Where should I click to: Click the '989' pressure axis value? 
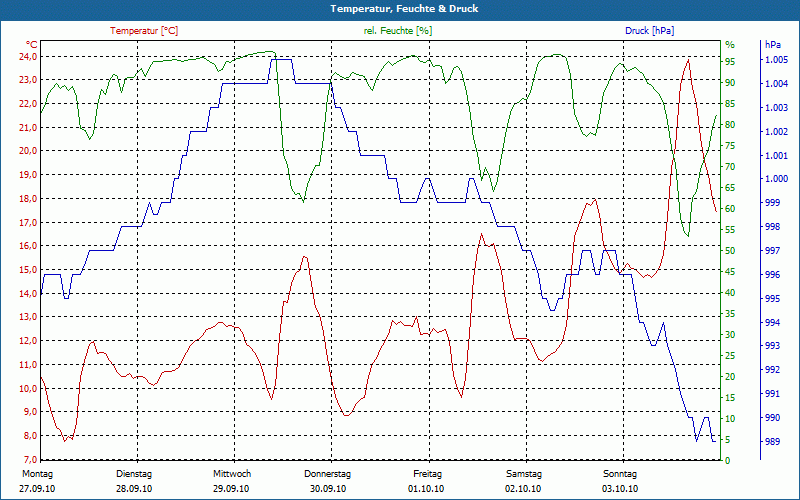(x=772, y=442)
